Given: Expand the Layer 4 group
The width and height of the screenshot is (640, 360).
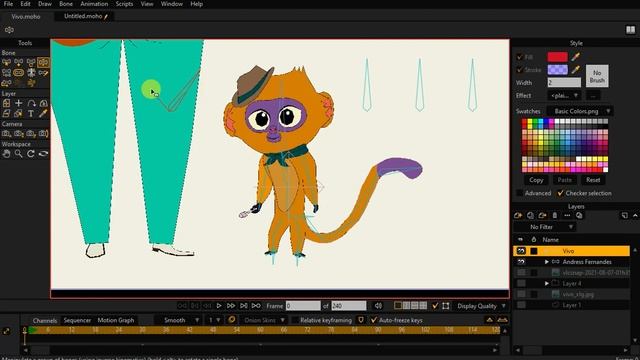Looking at the screenshot, I should click(547, 283).
